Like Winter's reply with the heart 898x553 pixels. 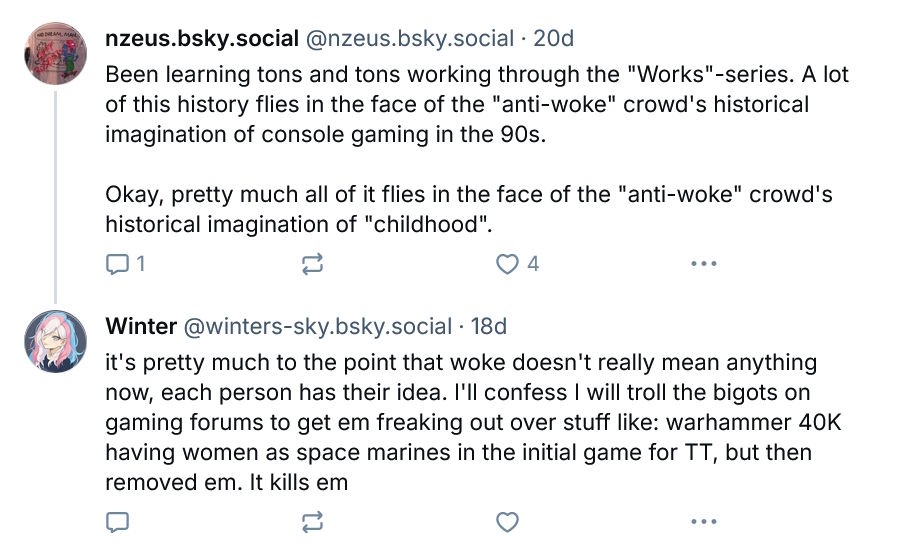point(507,522)
